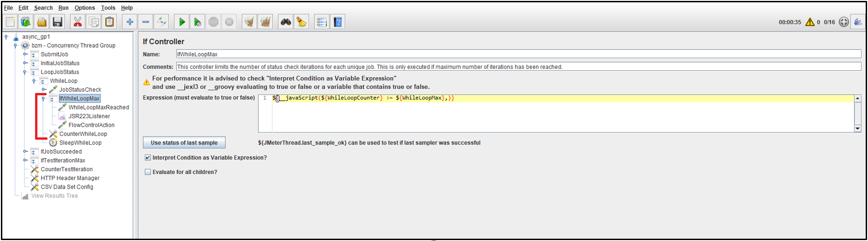Open the Run menu
The width and height of the screenshot is (868, 241).
(63, 8)
